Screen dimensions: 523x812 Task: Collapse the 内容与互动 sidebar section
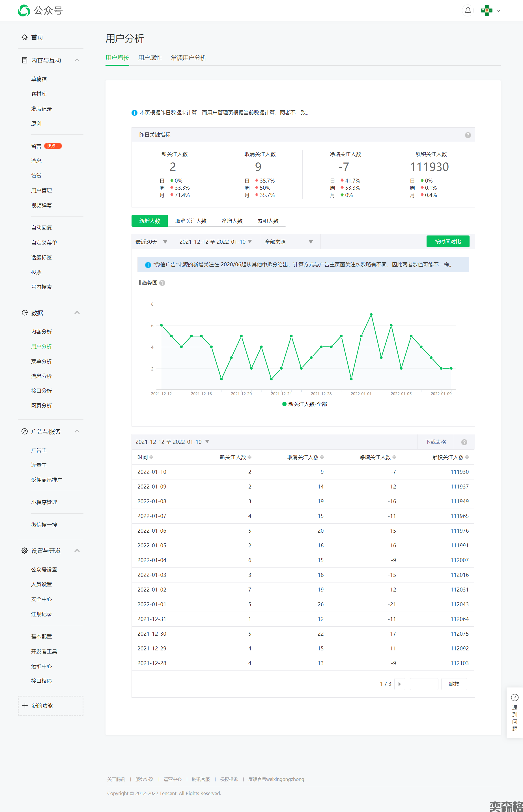click(x=77, y=60)
